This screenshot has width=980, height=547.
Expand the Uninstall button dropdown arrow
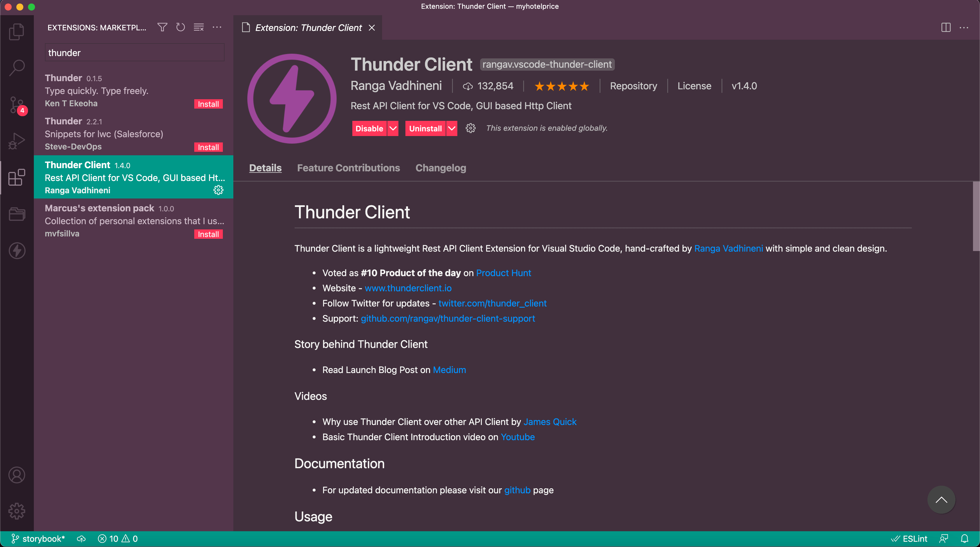pyautogui.click(x=452, y=129)
